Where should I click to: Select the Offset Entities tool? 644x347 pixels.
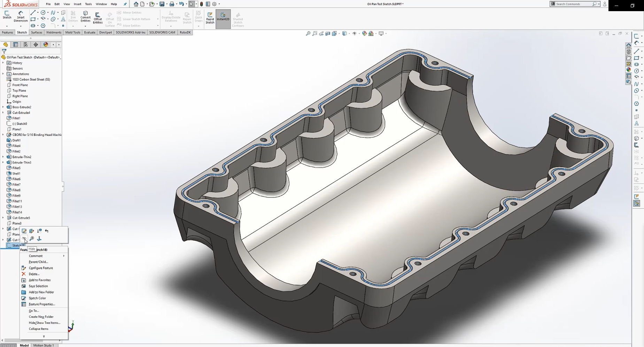[98, 18]
